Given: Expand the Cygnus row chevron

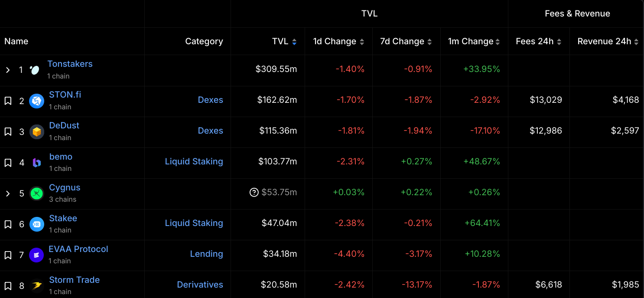Looking at the screenshot, I should [x=8, y=193].
